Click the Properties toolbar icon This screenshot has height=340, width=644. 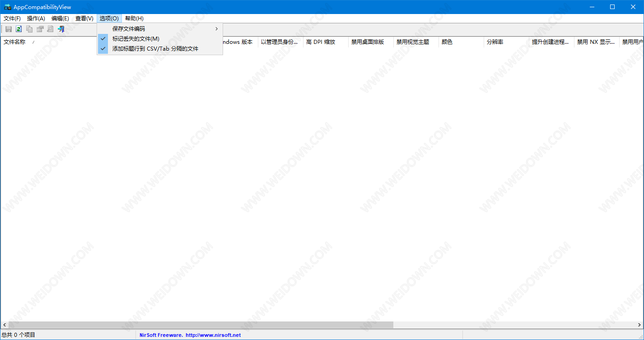[x=40, y=29]
